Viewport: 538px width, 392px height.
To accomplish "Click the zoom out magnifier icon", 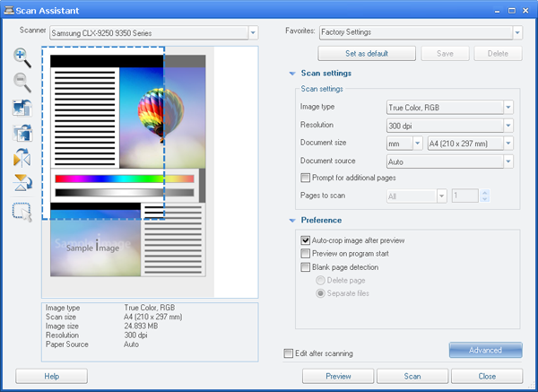I will [22, 83].
